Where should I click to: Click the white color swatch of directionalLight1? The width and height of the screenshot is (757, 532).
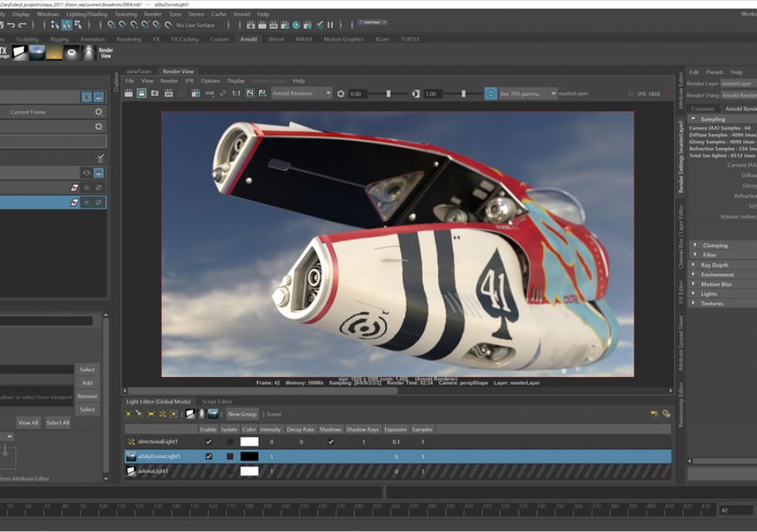click(x=249, y=442)
